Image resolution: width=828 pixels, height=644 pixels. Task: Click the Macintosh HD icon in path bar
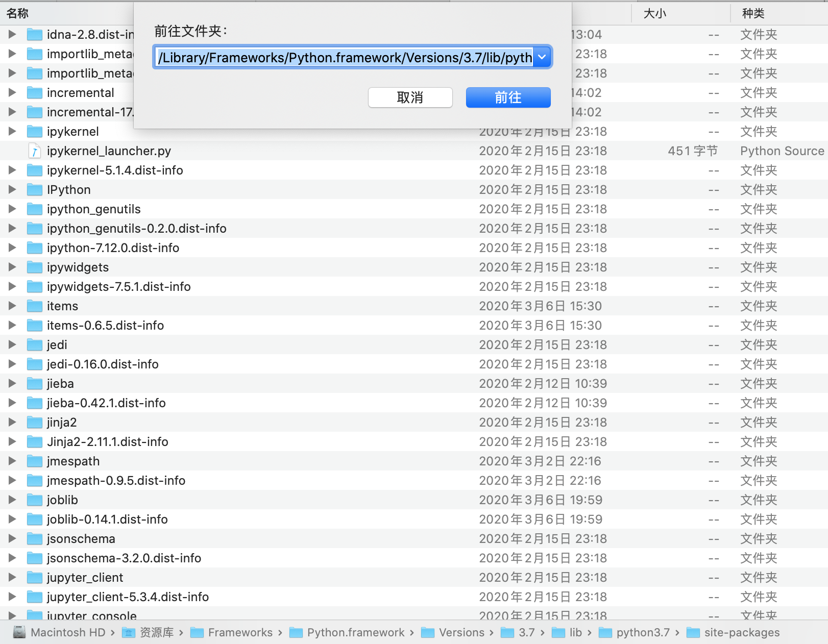point(18,632)
